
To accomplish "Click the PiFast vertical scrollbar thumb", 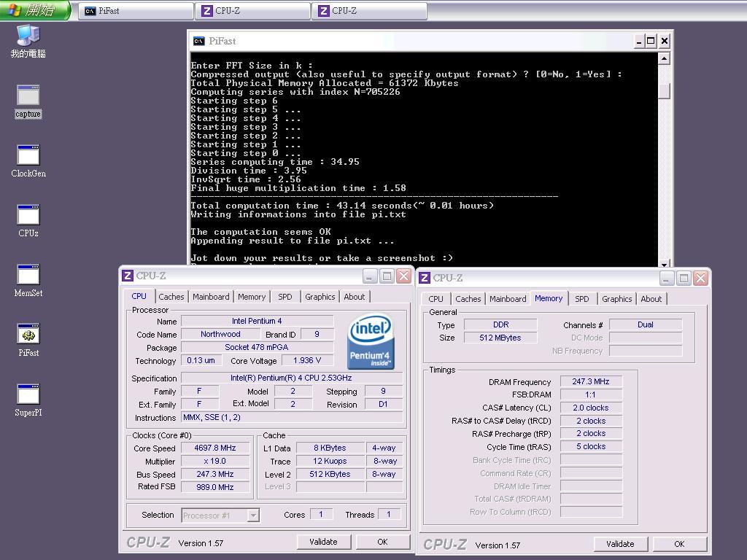I will [x=664, y=91].
